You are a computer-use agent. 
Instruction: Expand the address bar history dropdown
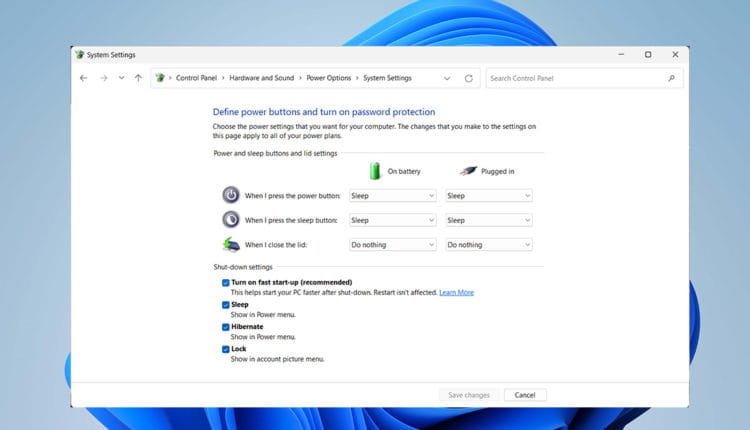[447, 78]
